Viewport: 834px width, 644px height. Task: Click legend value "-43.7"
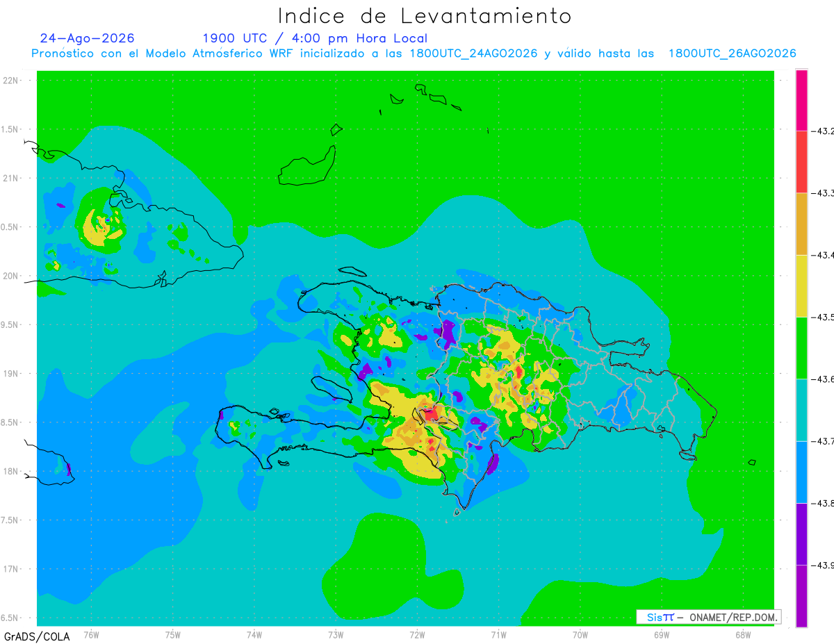pyautogui.click(x=823, y=441)
